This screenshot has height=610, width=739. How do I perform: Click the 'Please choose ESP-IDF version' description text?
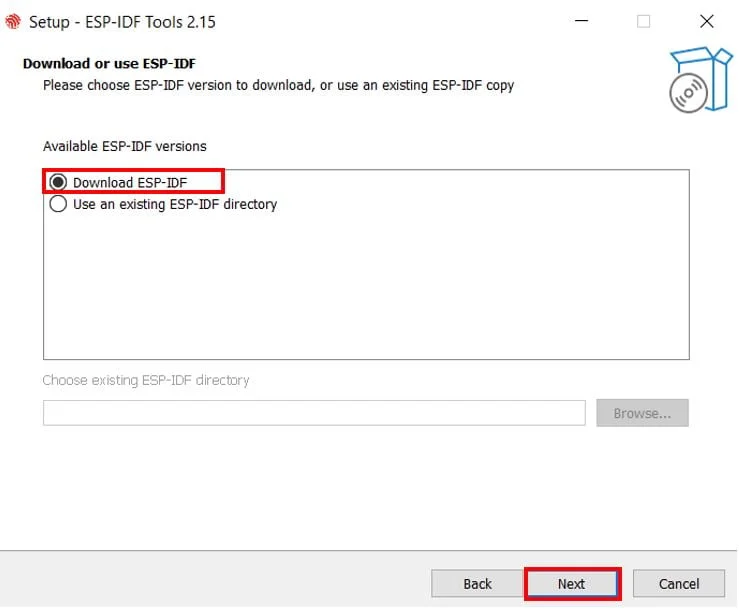point(278,85)
